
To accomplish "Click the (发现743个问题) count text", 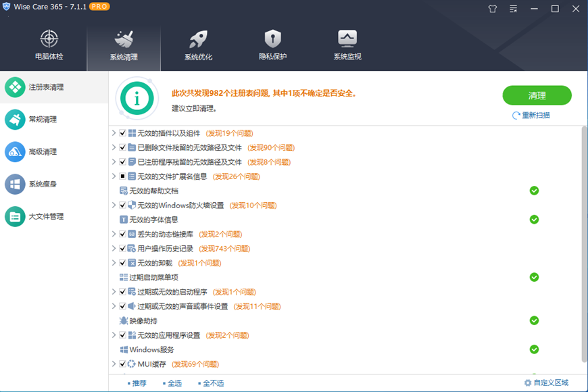I will [x=224, y=249].
